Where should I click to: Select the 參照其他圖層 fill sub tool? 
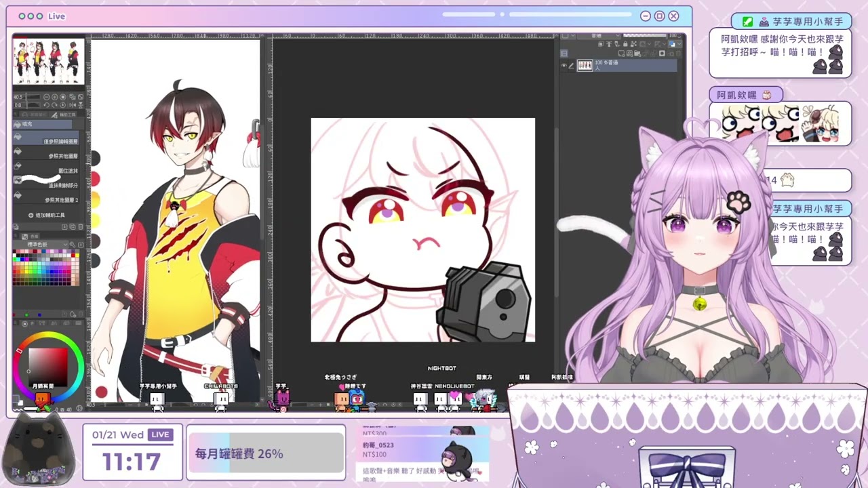point(45,152)
